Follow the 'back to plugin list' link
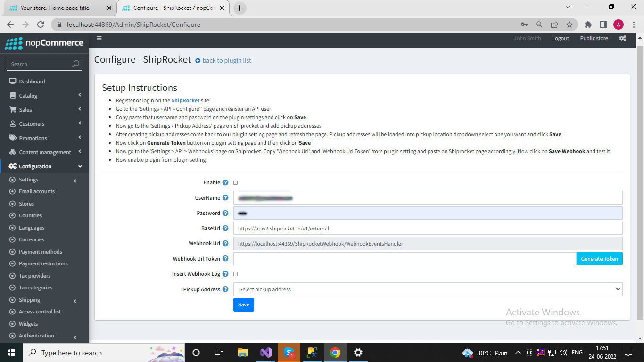Image resolution: width=644 pixels, height=362 pixels. [223, 61]
